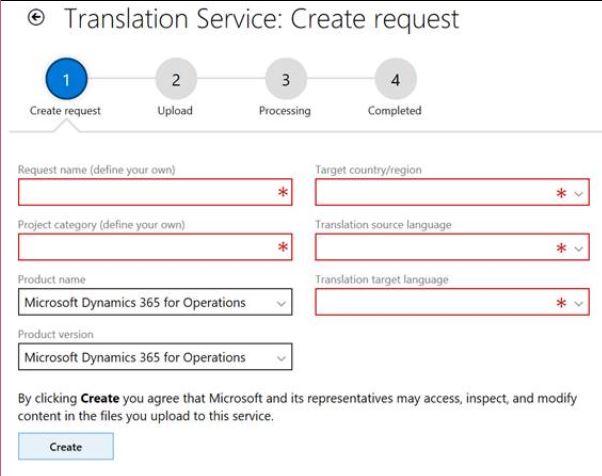
Task: Click the step 3 circle for Processing
Action: pyautogui.click(x=285, y=79)
